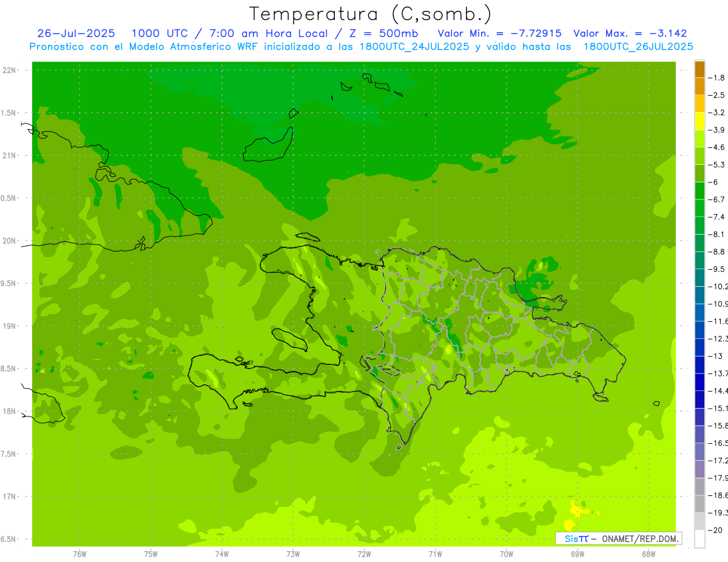Click the '68W' longitude label
The width and height of the screenshot is (728, 562).
[x=649, y=554]
